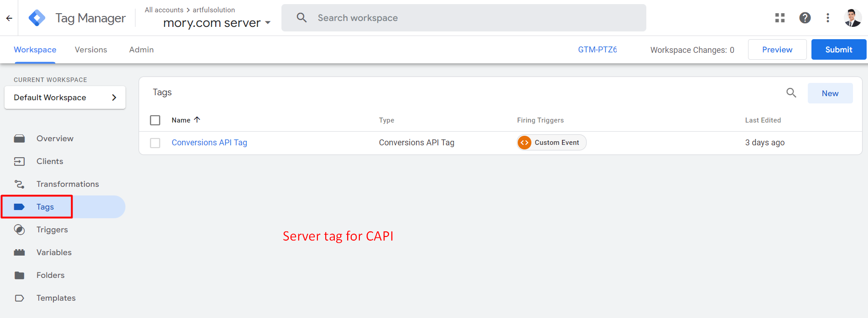Select all tags with header checkbox

point(155,120)
